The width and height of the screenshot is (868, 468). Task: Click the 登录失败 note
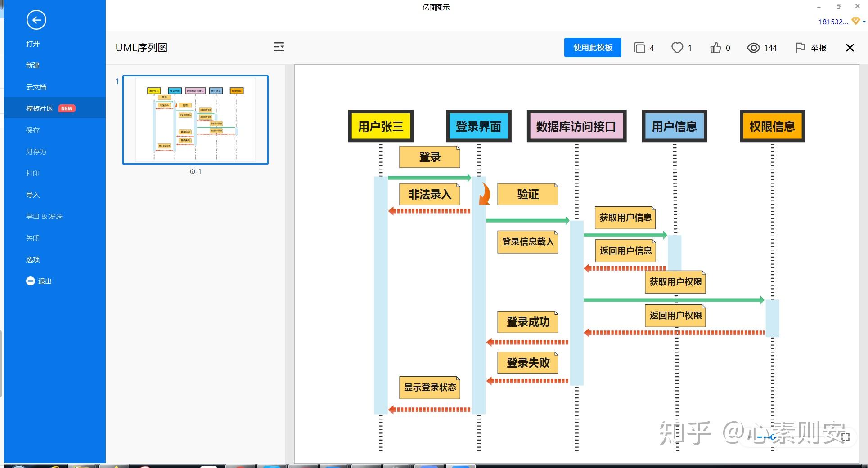point(528,363)
